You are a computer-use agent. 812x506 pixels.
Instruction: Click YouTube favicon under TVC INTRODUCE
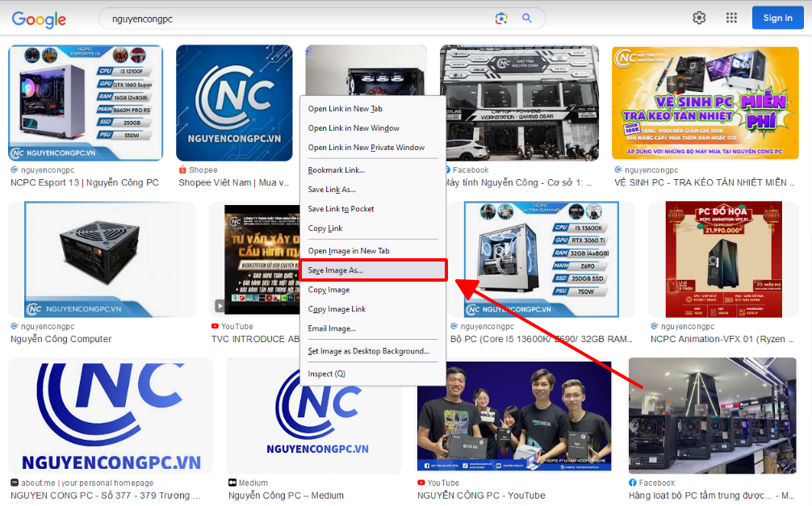click(x=215, y=326)
